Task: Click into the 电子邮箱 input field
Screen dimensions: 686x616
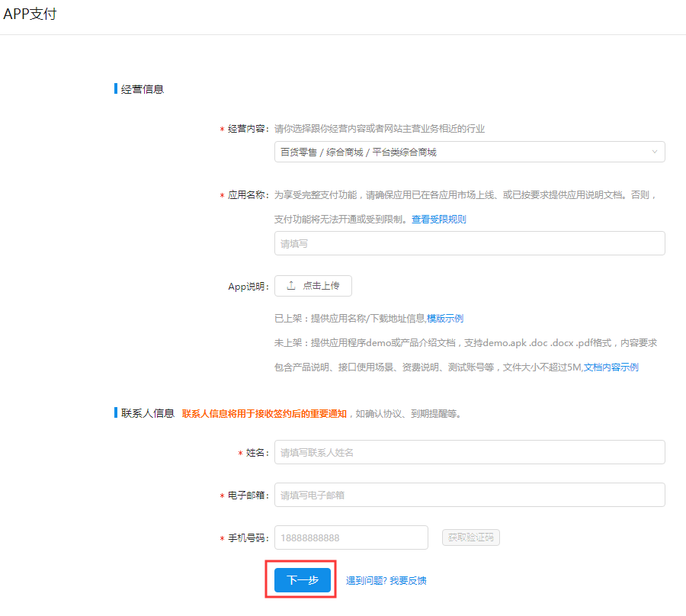Action: click(470, 495)
